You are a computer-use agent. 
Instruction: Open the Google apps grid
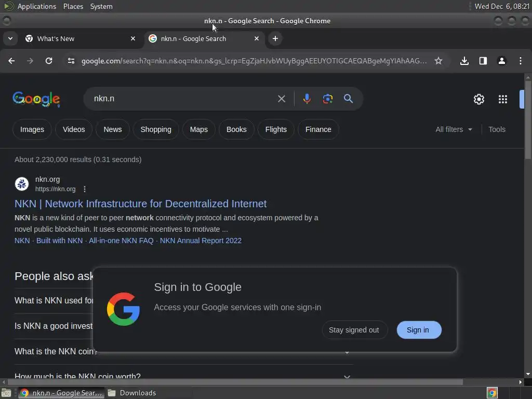502,99
